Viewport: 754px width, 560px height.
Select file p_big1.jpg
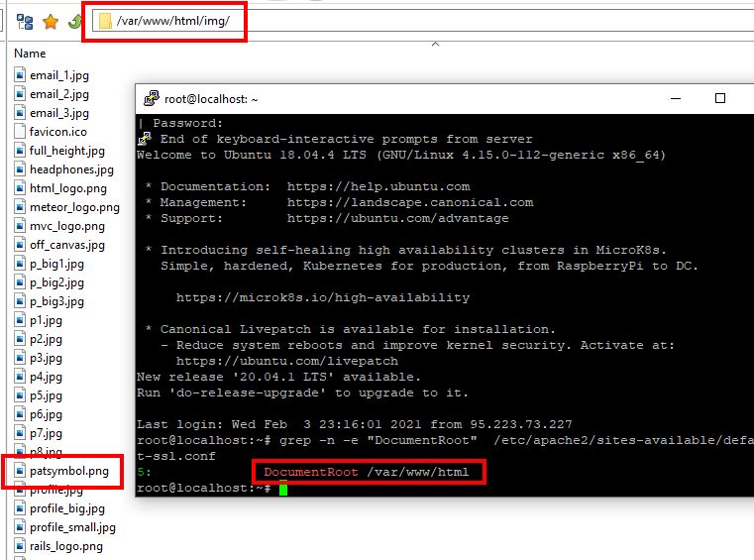click(56, 264)
